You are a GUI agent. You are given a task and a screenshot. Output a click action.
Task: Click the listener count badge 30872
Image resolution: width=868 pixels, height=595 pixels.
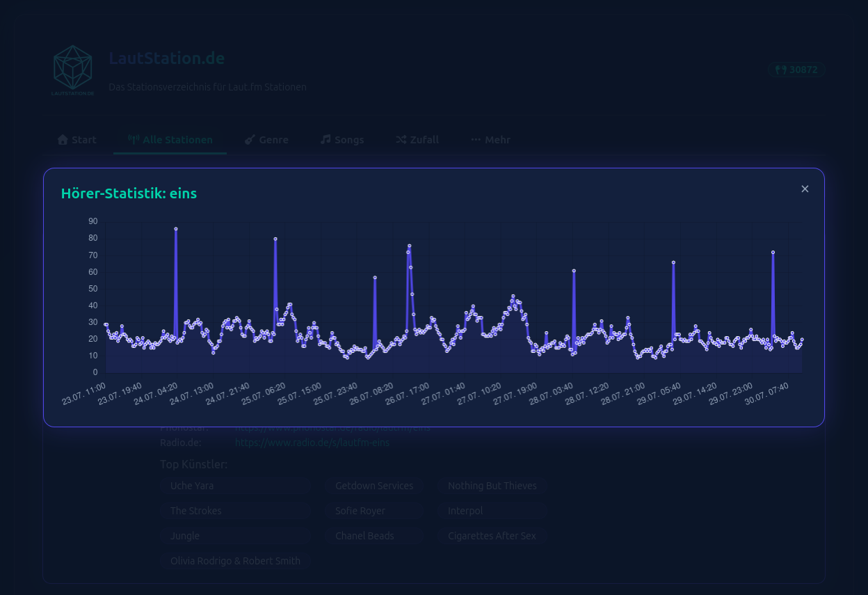(797, 70)
